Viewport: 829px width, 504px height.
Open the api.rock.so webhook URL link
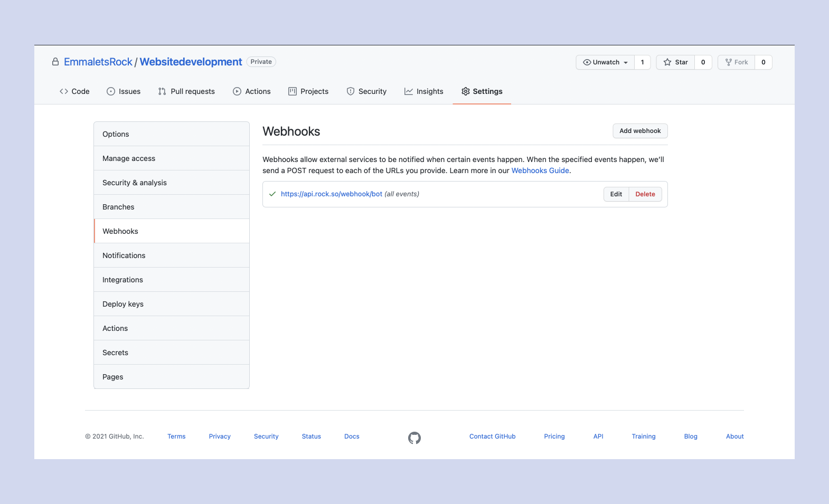coord(331,194)
